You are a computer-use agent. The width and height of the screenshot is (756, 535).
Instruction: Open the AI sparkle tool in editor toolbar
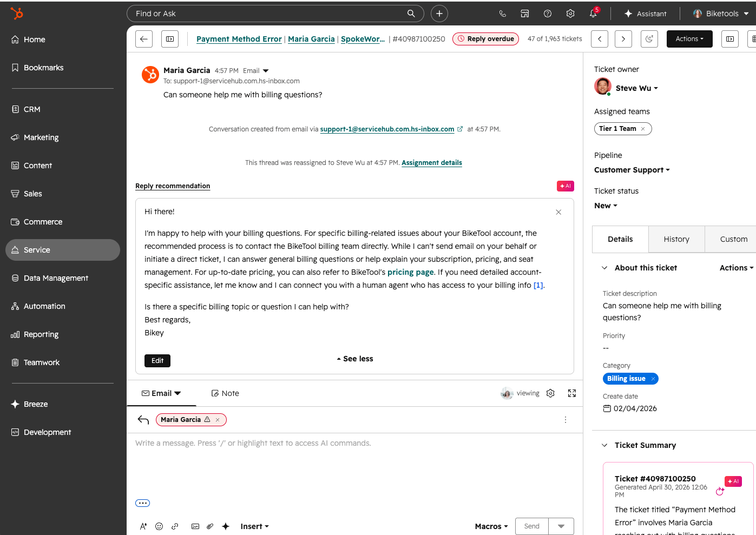click(x=226, y=526)
